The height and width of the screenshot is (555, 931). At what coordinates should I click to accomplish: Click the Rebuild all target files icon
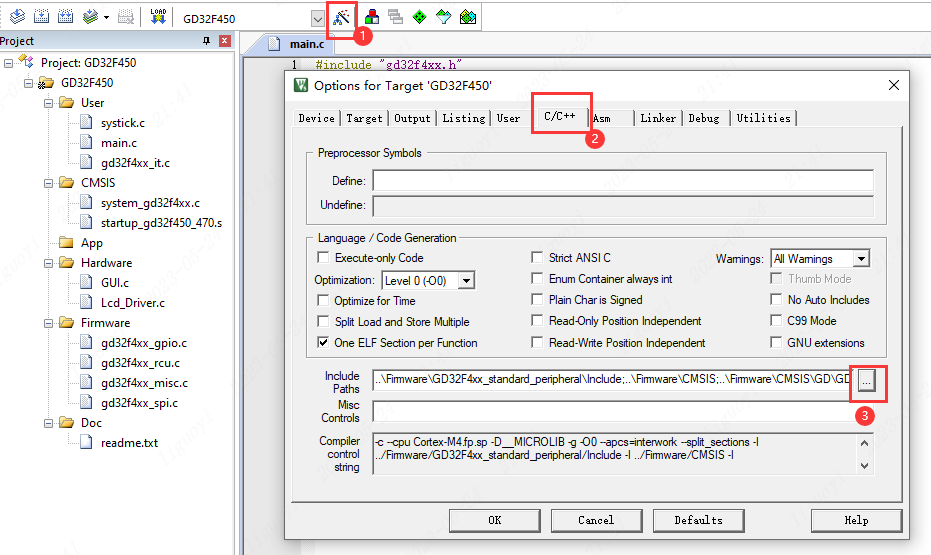tap(65, 17)
